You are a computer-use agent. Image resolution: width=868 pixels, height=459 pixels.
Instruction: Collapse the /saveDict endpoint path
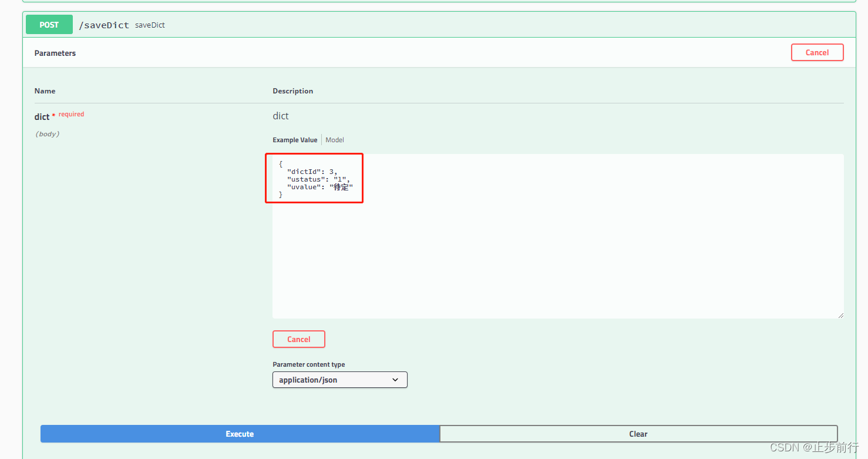tap(104, 25)
